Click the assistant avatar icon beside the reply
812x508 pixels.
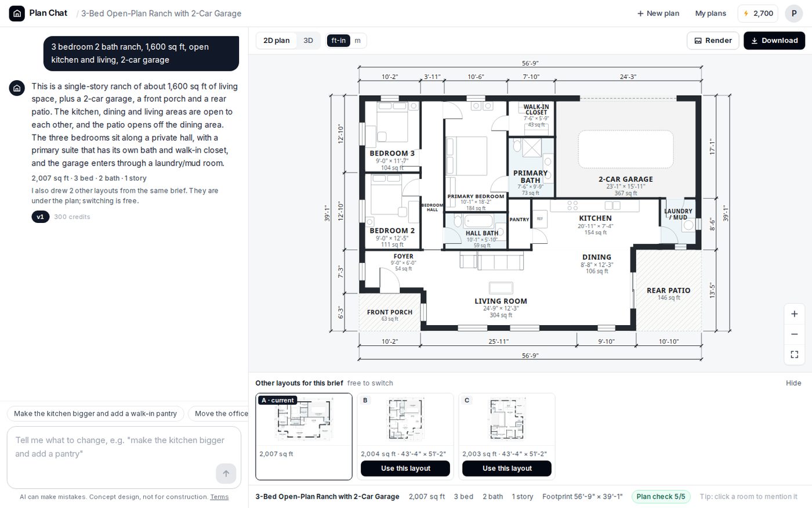pos(17,88)
